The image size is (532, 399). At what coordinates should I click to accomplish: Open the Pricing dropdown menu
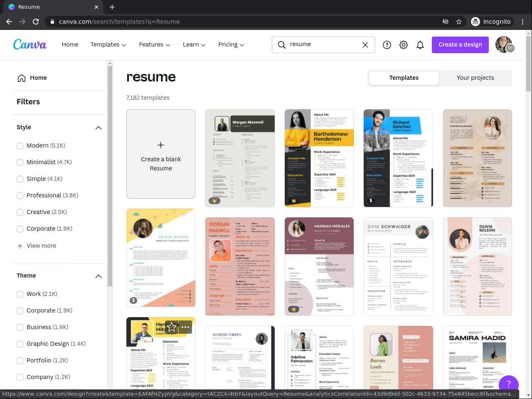231,44
